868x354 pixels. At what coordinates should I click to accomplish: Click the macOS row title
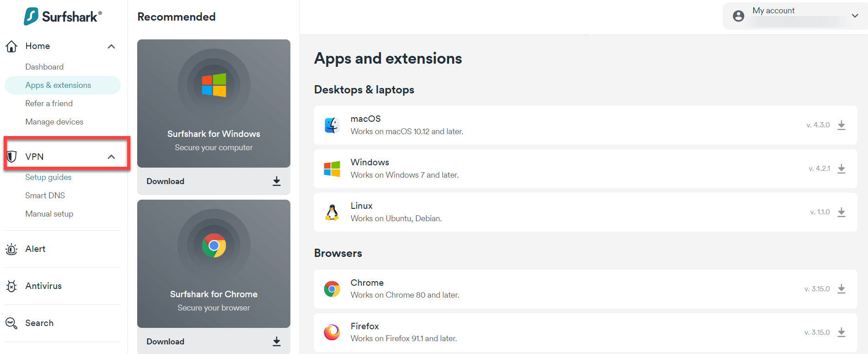coord(365,119)
